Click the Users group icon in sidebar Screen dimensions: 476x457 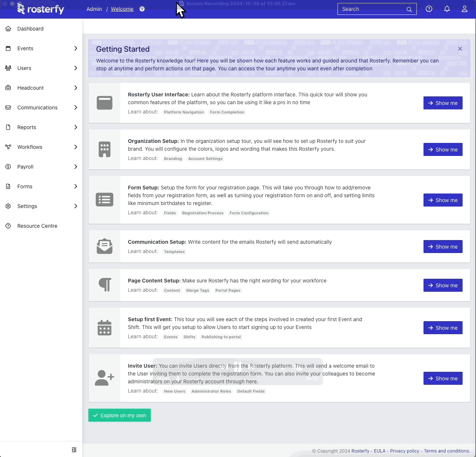(x=8, y=68)
